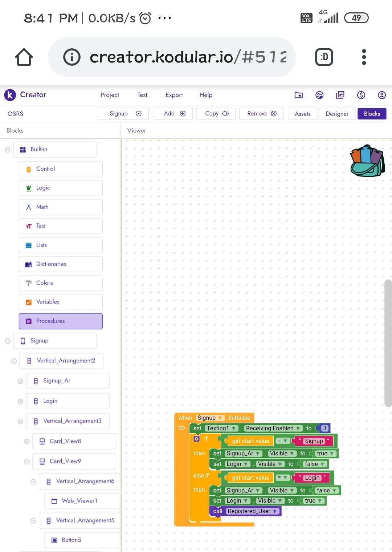Open the Colors blocks category
Image resolution: width=392 pixels, height=552 pixels.
61,283
